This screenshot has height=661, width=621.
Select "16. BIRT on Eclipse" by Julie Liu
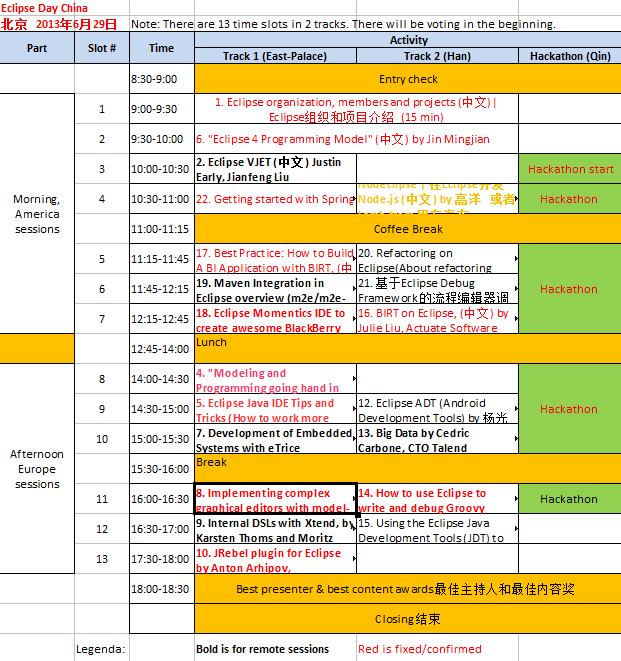(437, 319)
